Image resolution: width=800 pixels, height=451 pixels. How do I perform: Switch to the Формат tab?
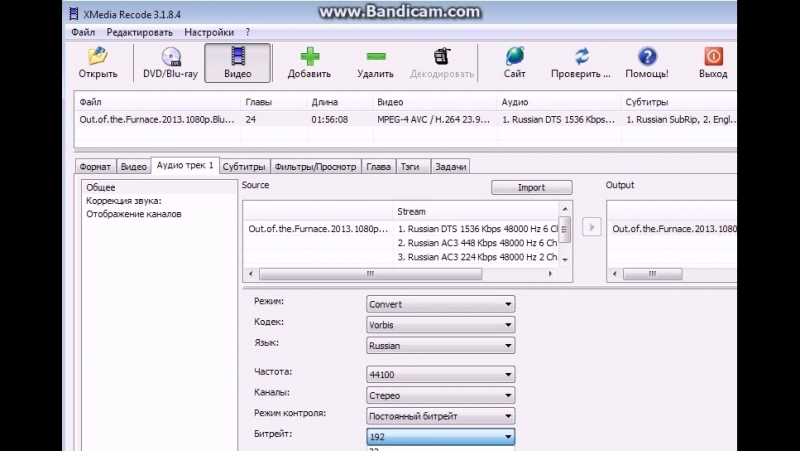[95, 166]
